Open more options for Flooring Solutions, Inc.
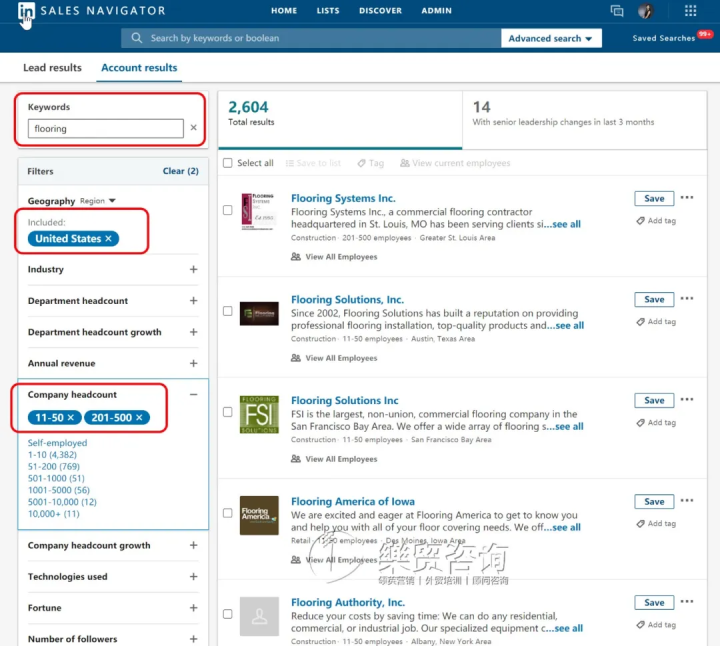This screenshot has width=720, height=646. point(687,298)
